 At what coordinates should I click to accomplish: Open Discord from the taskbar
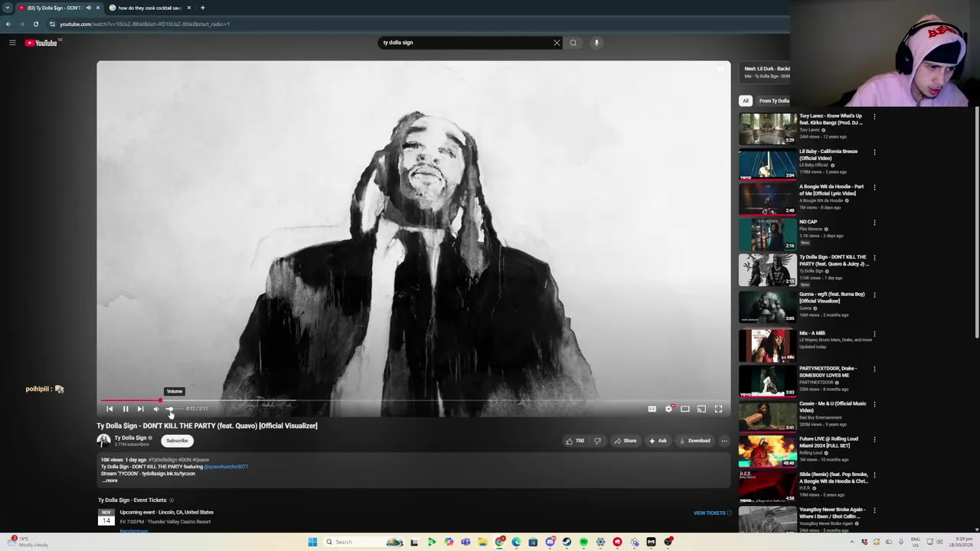point(550,542)
